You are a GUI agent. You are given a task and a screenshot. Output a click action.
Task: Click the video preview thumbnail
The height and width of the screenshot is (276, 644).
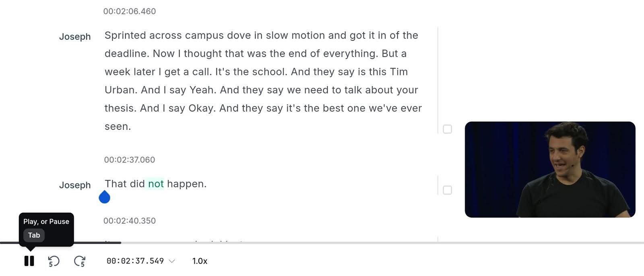[551, 169]
